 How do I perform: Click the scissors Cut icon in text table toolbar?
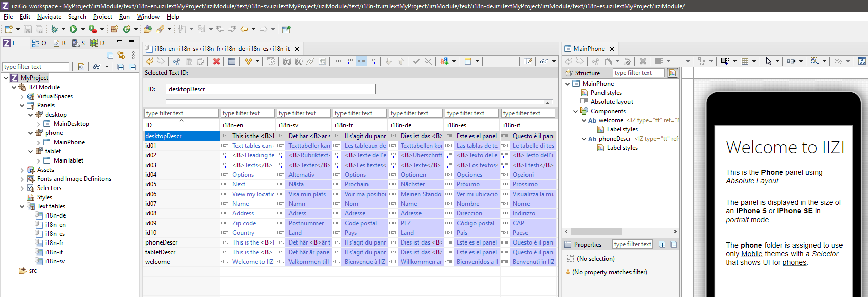click(x=176, y=61)
